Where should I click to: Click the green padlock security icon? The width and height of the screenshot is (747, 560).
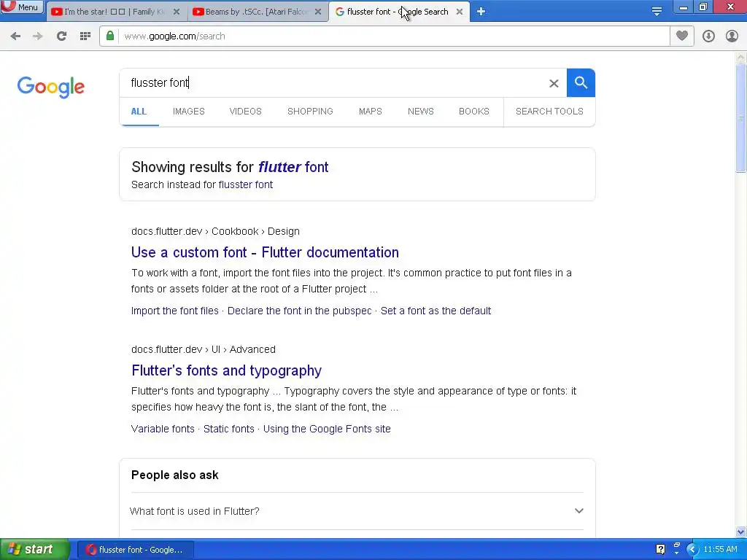(x=110, y=36)
